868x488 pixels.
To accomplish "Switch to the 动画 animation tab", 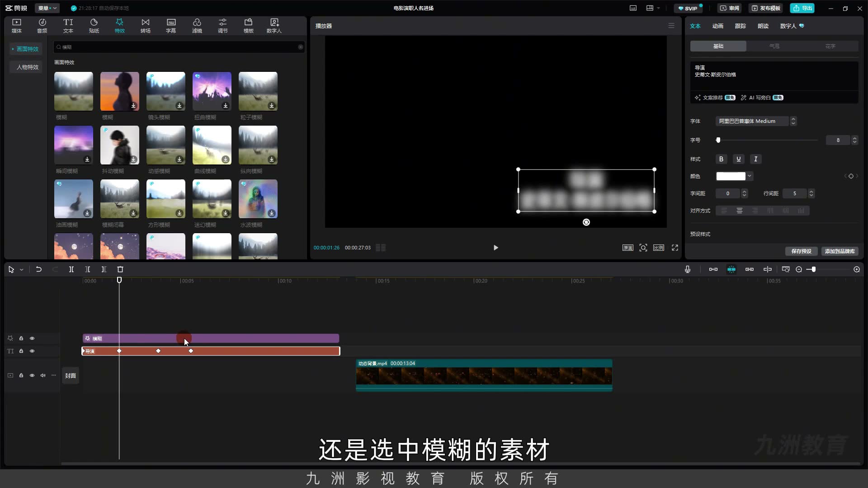I will pyautogui.click(x=718, y=26).
